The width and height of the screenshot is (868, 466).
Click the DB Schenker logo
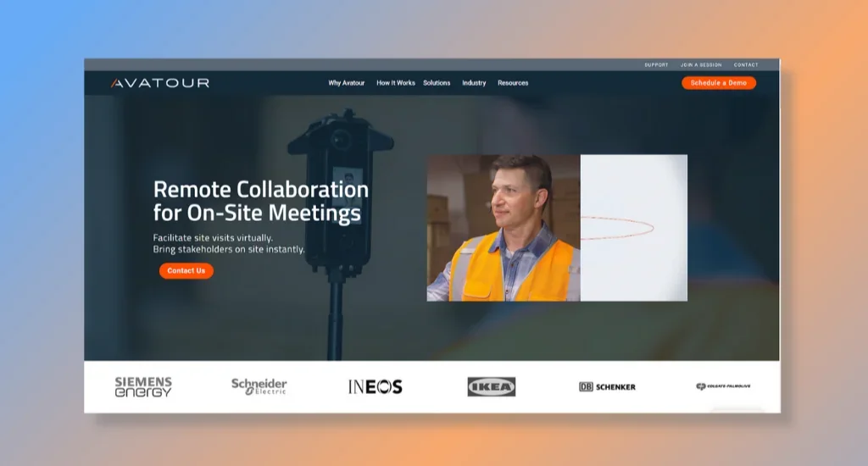[x=607, y=387]
